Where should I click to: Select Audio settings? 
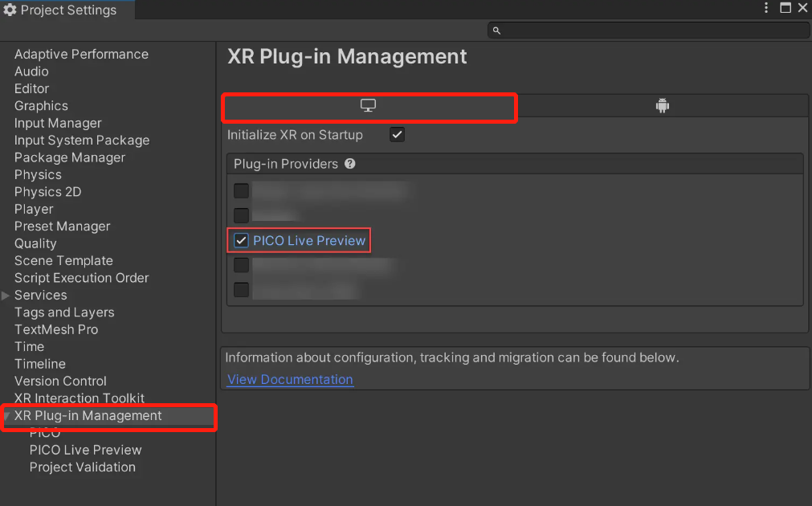click(31, 71)
